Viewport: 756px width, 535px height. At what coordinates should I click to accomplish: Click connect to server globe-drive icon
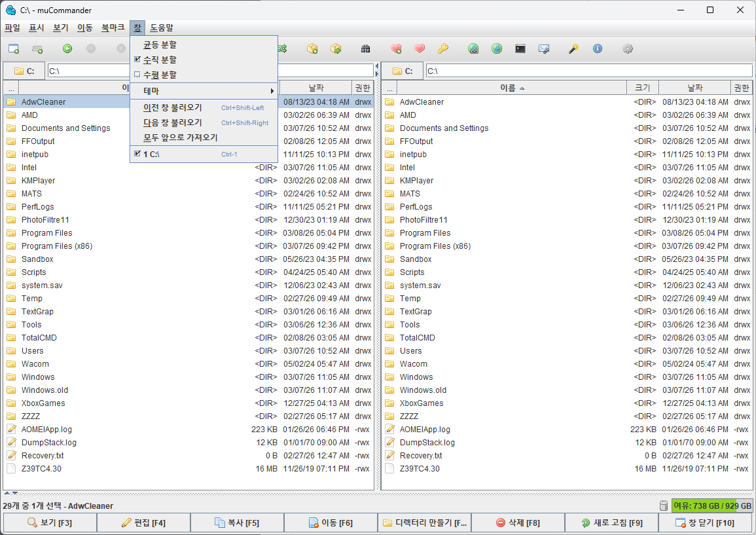pos(473,48)
